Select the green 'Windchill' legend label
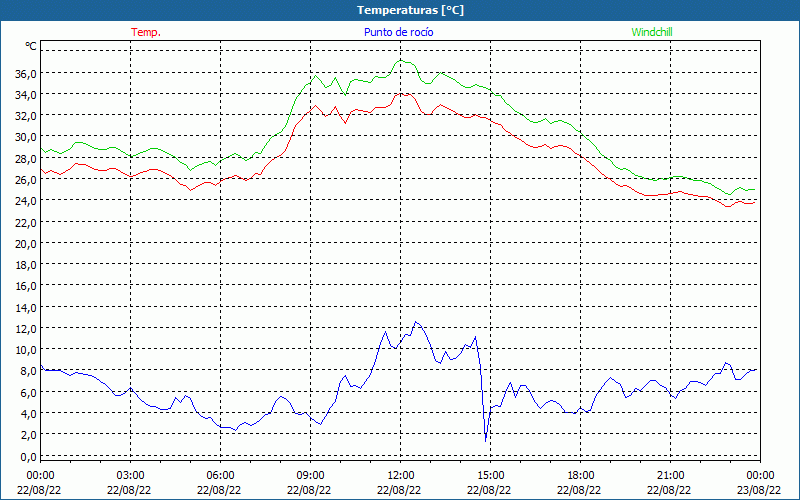This screenshot has height=500, width=800. (652, 32)
